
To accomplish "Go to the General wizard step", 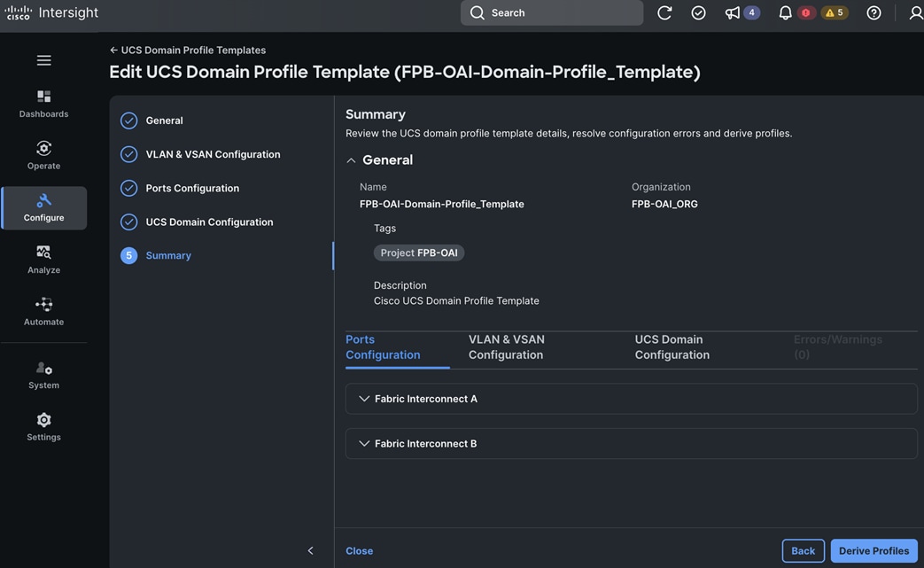I will 165,121.
